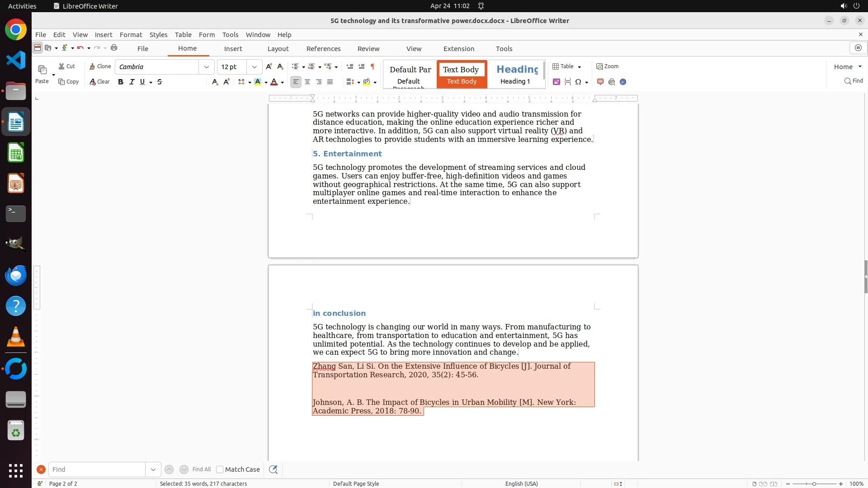The width and height of the screenshot is (868, 488).
Task: Enable the Match Case checkbox
Action: pos(220,469)
